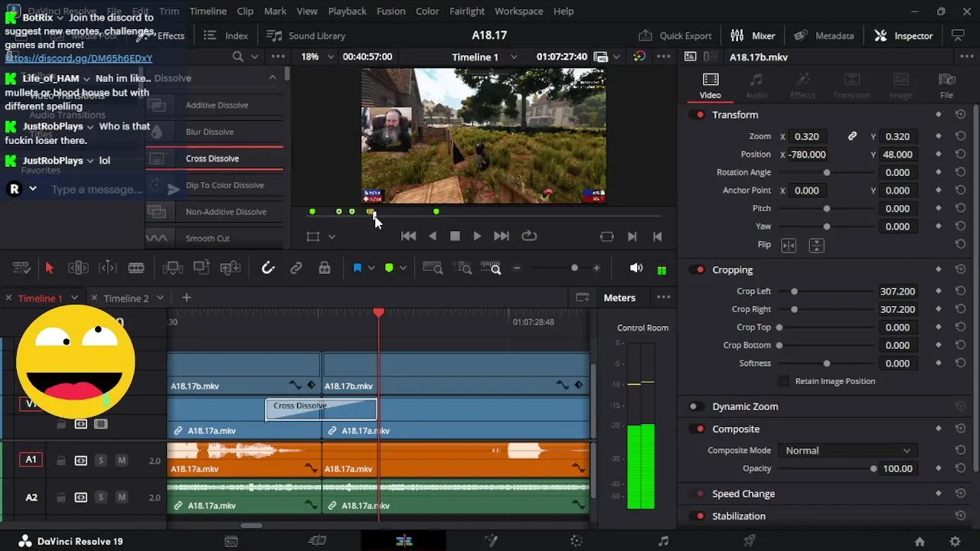
Task: Open the Fairlight page music-note icon
Action: 663,541
